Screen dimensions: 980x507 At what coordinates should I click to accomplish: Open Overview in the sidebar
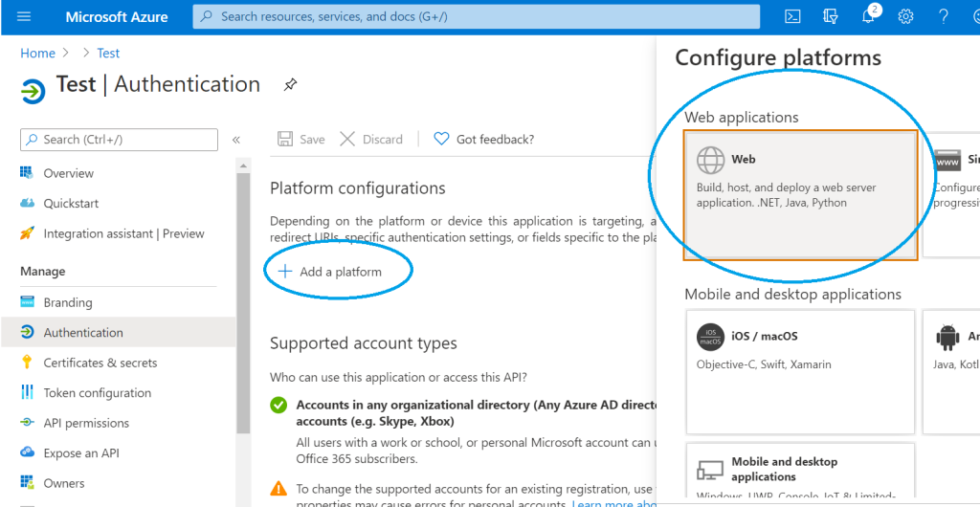pos(68,173)
